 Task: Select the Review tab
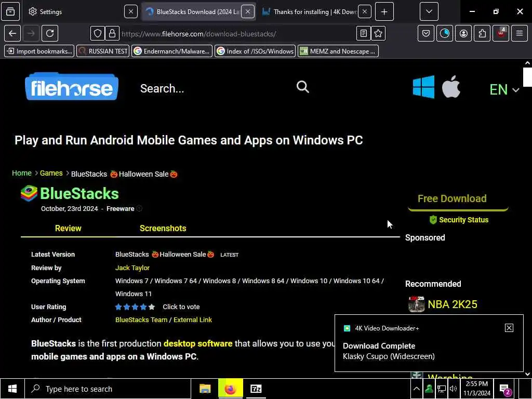pos(68,228)
